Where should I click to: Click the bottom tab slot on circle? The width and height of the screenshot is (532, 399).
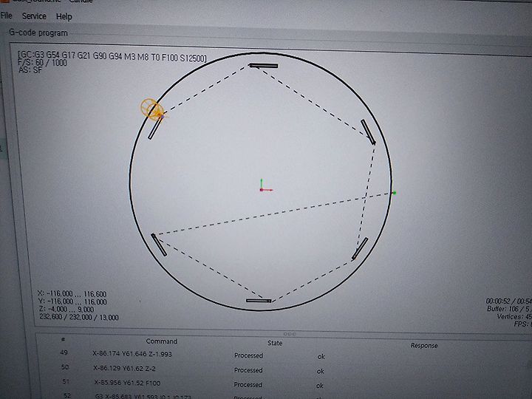click(259, 301)
